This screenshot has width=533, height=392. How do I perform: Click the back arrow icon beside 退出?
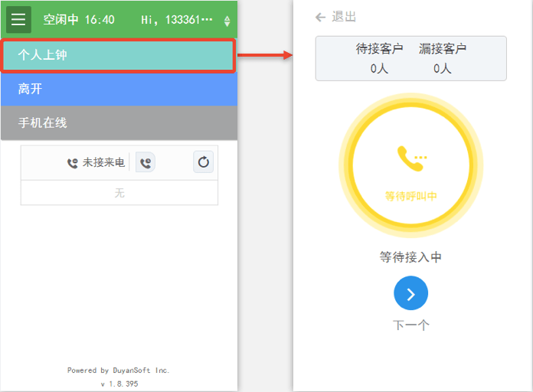tap(320, 18)
